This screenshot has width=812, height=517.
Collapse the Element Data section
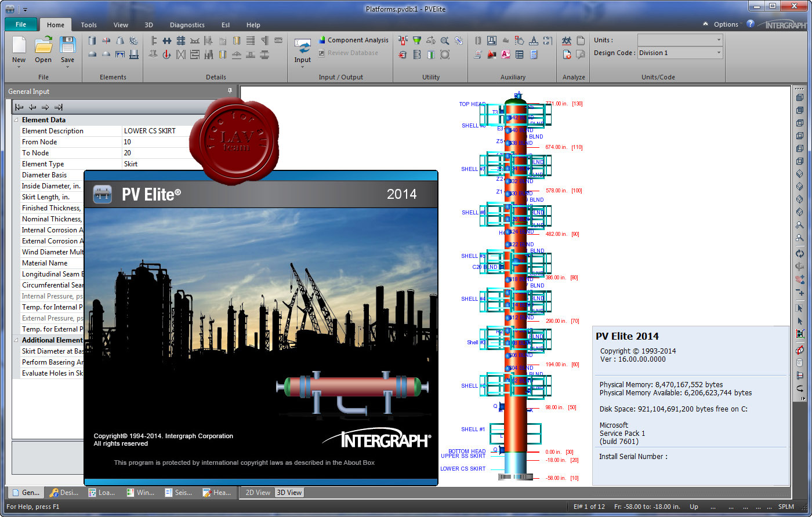17,120
